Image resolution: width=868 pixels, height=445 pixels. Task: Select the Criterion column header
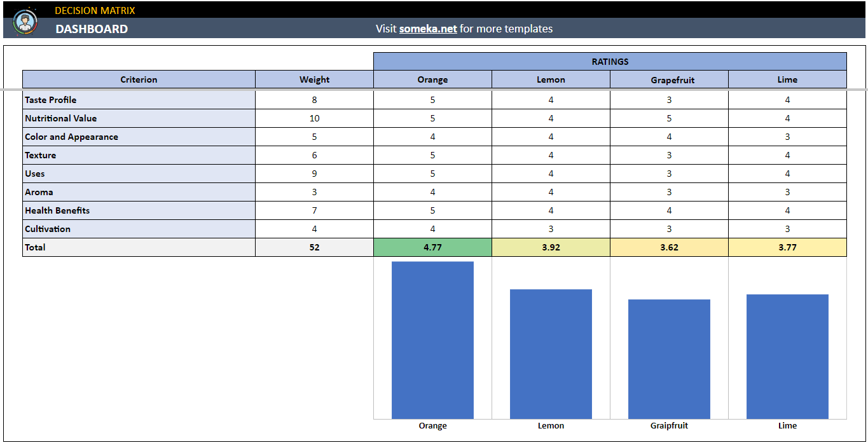(x=139, y=79)
